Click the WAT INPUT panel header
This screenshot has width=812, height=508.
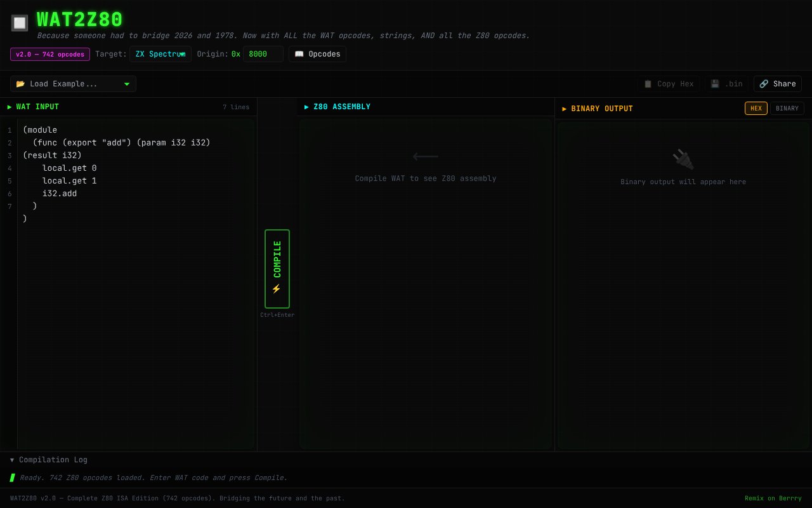point(128,107)
